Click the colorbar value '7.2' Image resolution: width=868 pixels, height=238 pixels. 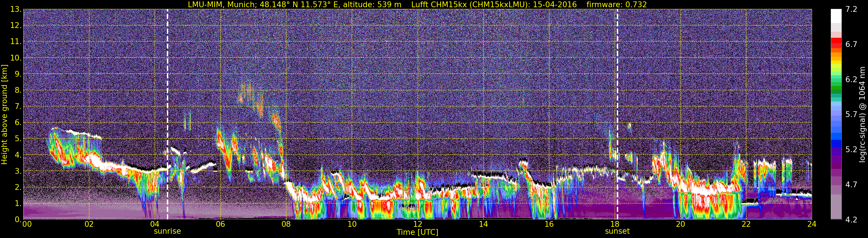click(851, 9)
